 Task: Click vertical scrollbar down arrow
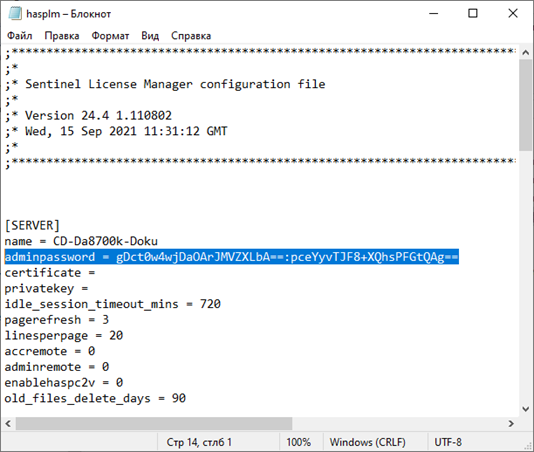[525, 409]
